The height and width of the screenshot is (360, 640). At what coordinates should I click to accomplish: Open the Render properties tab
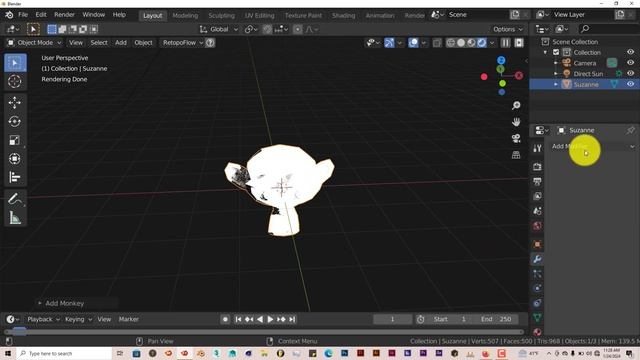point(538,167)
